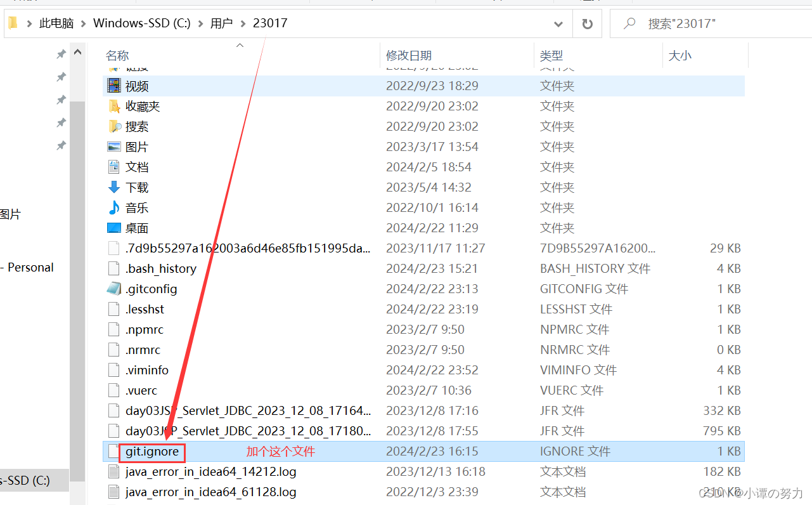The image size is (812, 505).
Task: Click the git.ignore file icon
Action: click(x=114, y=451)
